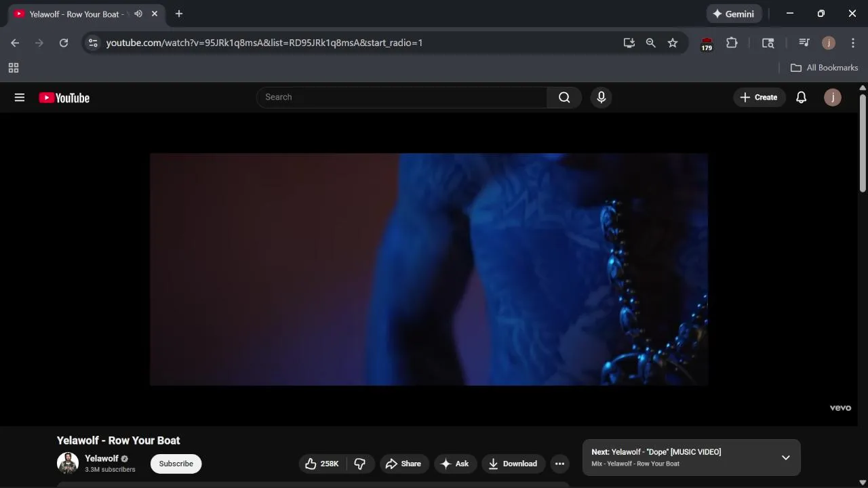The image size is (868, 488).
Task: Bookmark this page with the star
Action: (673, 43)
